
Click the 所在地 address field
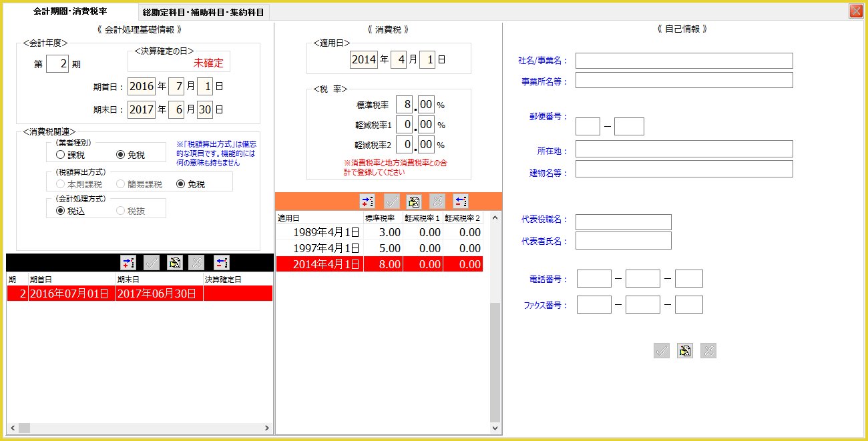[684, 149]
